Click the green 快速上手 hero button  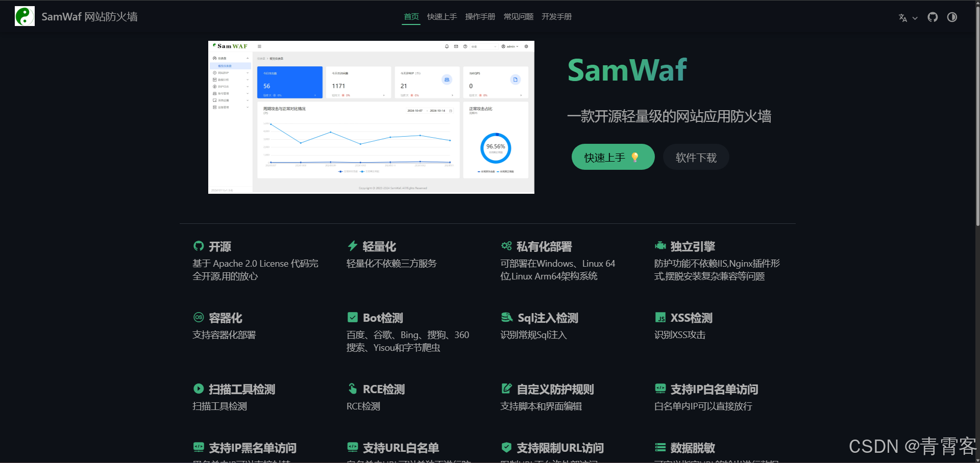click(613, 157)
